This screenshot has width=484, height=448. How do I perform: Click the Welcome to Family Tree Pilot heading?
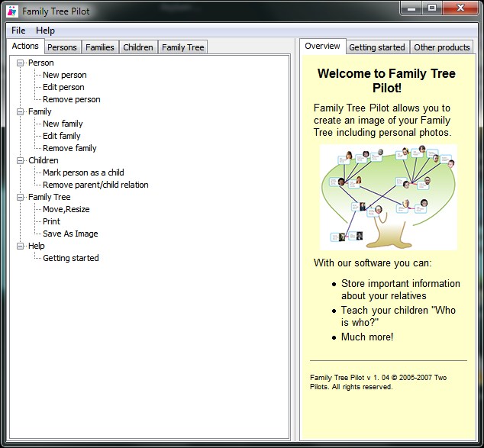pos(386,81)
